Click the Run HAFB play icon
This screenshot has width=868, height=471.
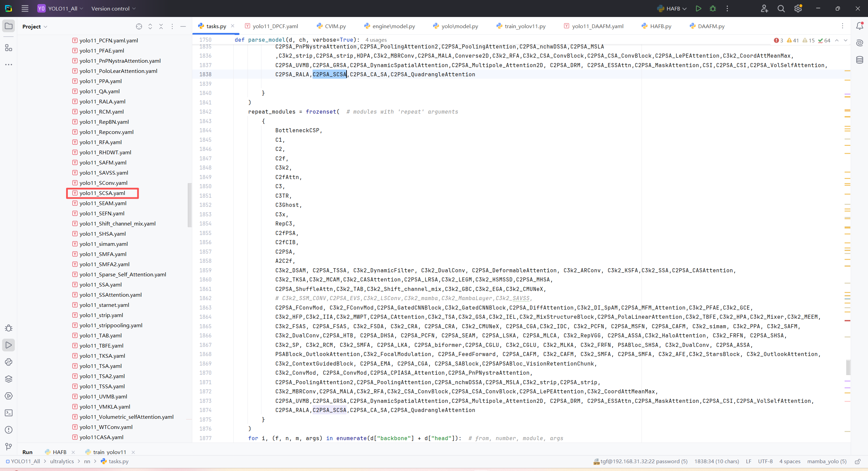(698, 8)
